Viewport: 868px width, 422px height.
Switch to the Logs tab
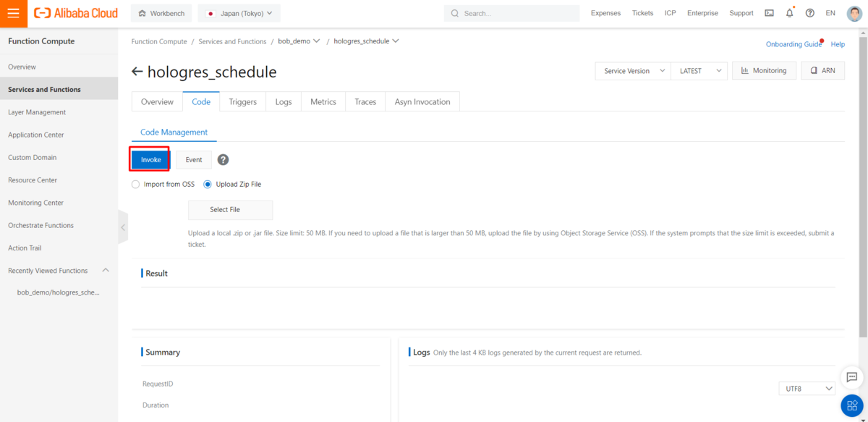[284, 102]
